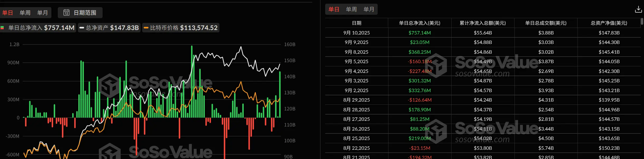This screenshot has height=159, width=644.
Task: Click the $139.95B net asset cell
Action: 609,100
